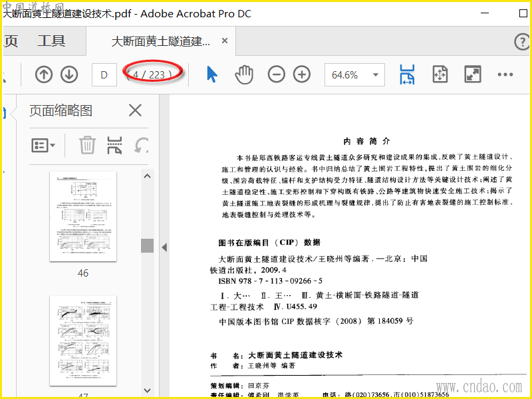Rotate pages counterclockwise

141,145
